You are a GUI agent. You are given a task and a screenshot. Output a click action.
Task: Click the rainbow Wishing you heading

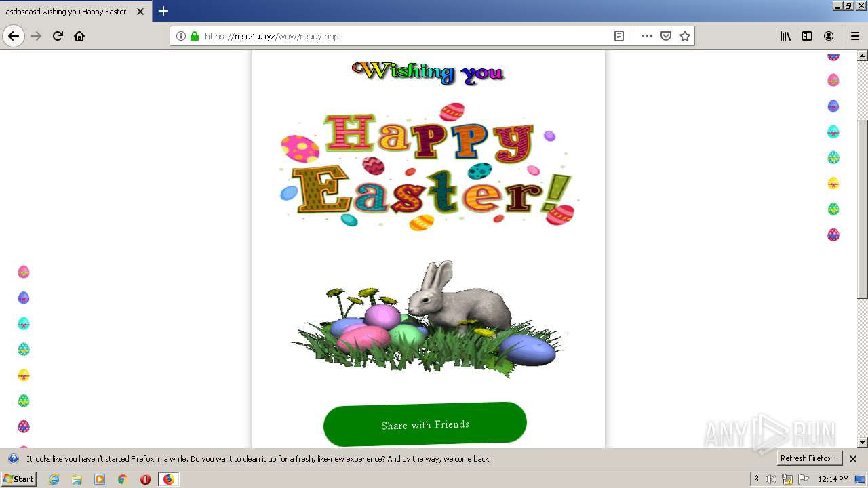coord(429,72)
